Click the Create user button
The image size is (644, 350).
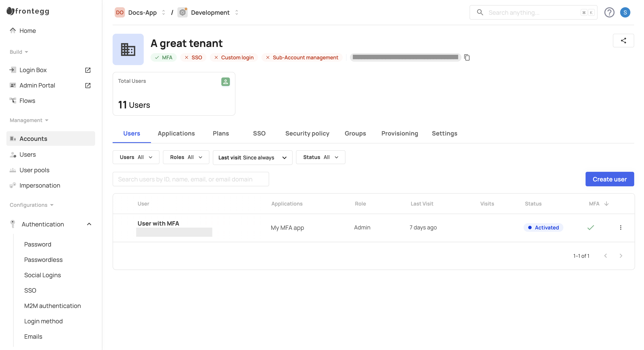pyautogui.click(x=609, y=179)
